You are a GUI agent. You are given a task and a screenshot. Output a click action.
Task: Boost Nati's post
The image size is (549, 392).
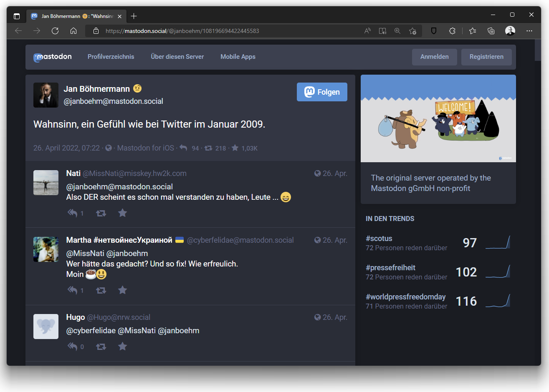pos(101,213)
